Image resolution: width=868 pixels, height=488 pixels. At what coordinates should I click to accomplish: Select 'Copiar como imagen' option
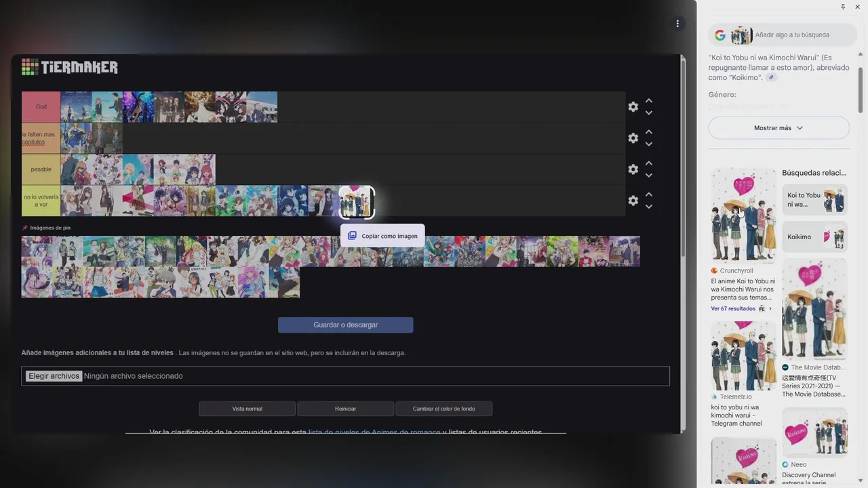click(382, 236)
